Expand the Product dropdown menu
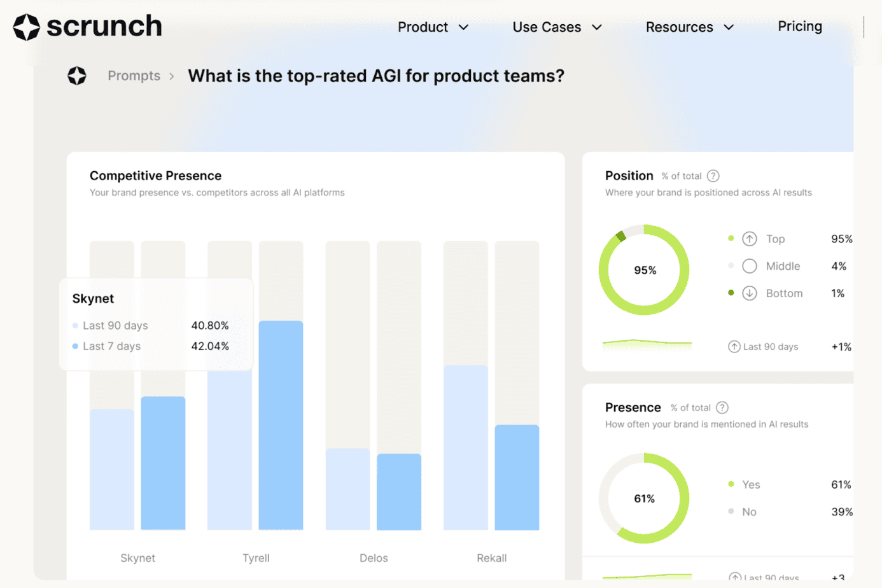The image size is (882, 588). (x=433, y=27)
